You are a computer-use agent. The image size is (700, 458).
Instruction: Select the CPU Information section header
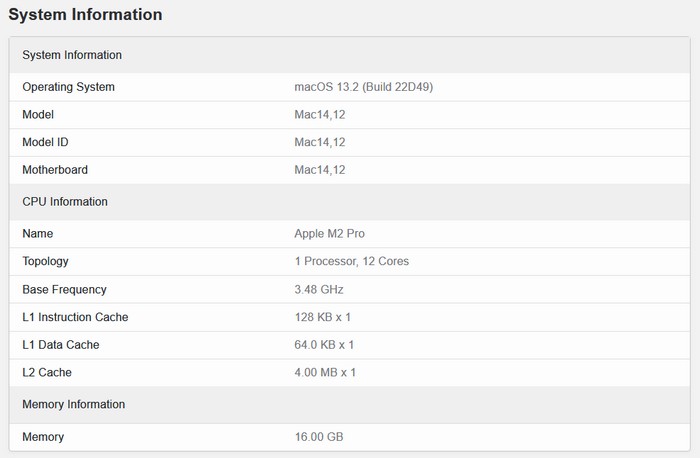65,202
